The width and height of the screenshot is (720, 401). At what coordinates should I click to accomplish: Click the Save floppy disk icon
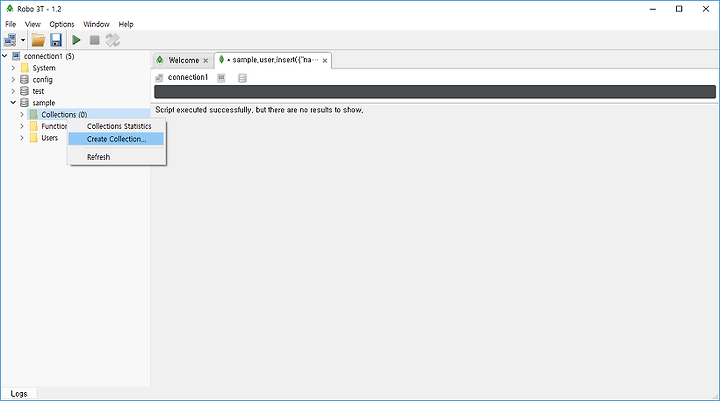click(x=56, y=40)
